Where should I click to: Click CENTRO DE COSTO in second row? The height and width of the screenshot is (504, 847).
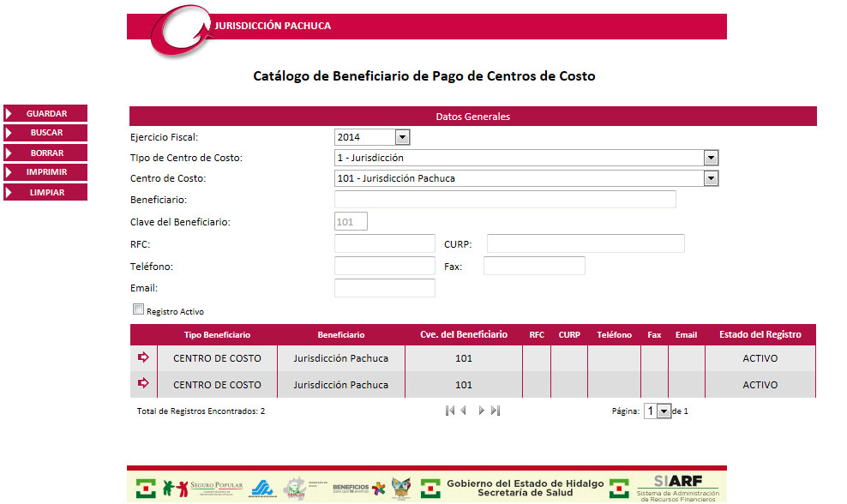tap(217, 385)
